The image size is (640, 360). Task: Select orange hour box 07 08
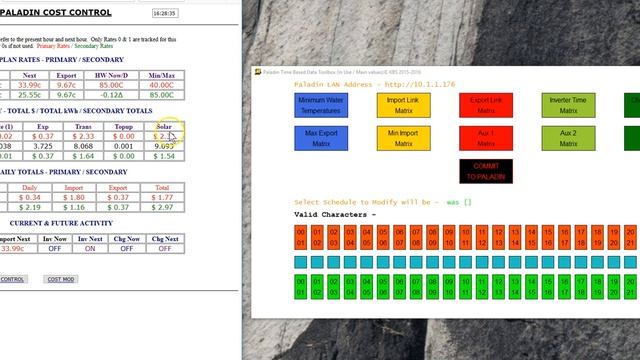[416, 237]
